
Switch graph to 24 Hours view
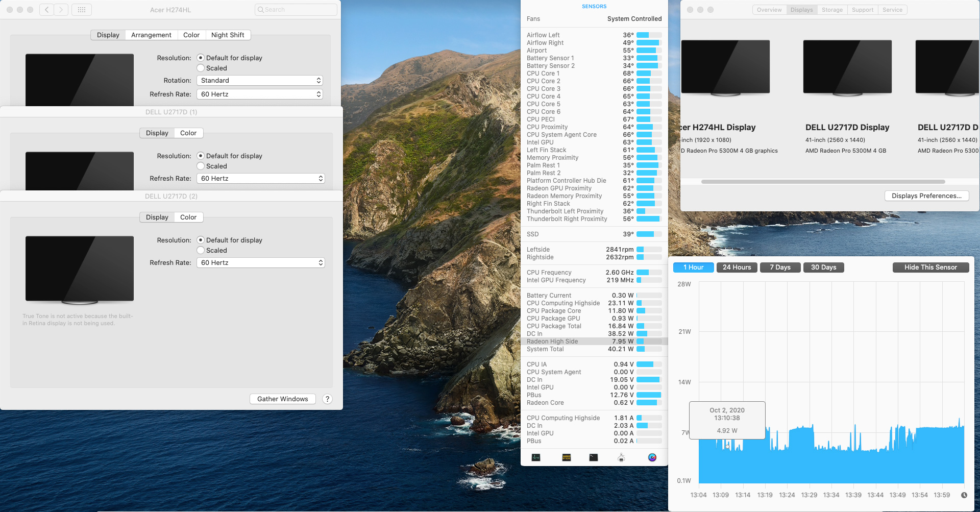point(737,267)
